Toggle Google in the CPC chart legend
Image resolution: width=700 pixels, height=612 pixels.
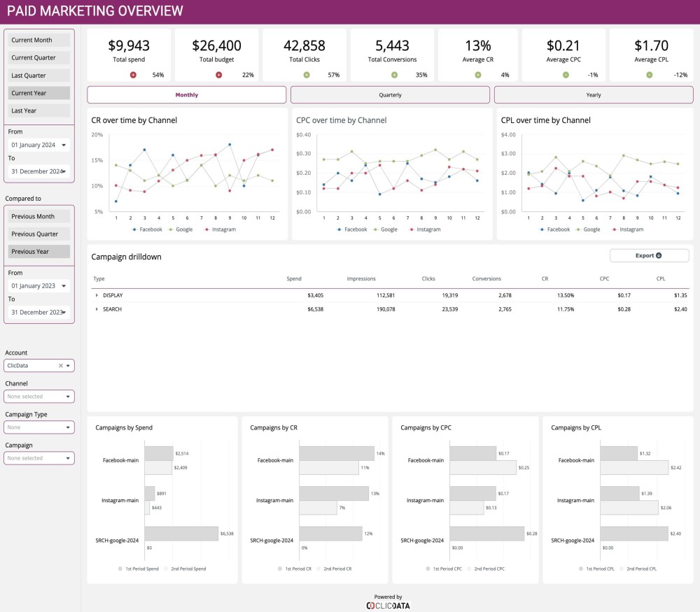[x=388, y=229]
